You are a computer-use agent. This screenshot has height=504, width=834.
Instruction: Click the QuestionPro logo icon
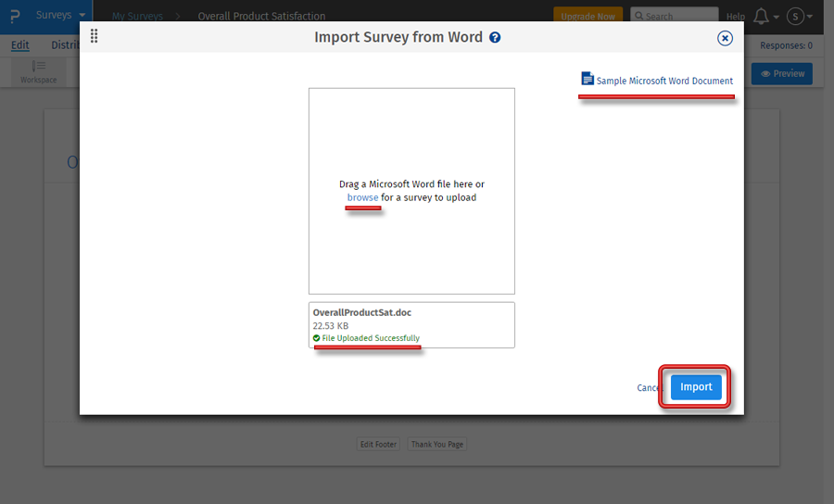[15, 16]
